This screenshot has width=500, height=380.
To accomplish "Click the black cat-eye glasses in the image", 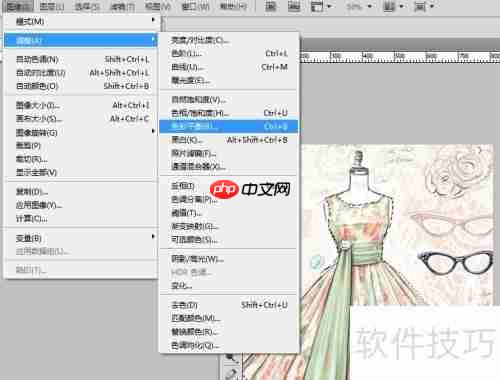I will coord(455,262).
